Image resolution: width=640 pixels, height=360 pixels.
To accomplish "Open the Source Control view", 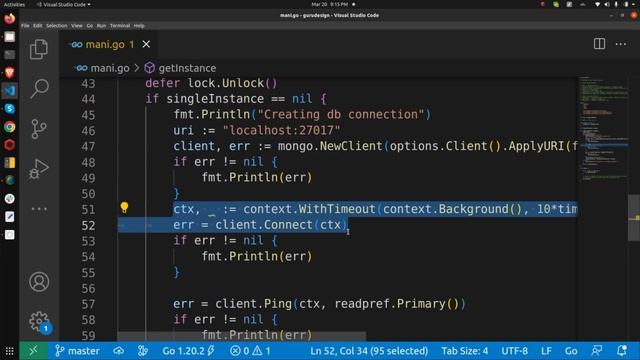I will (x=39, y=129).
